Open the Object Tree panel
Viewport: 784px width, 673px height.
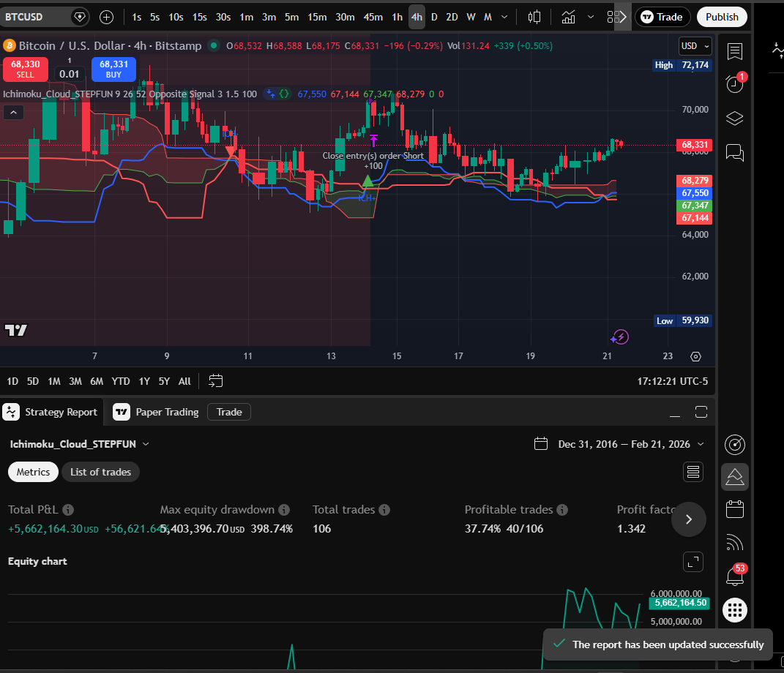(735, 118)
